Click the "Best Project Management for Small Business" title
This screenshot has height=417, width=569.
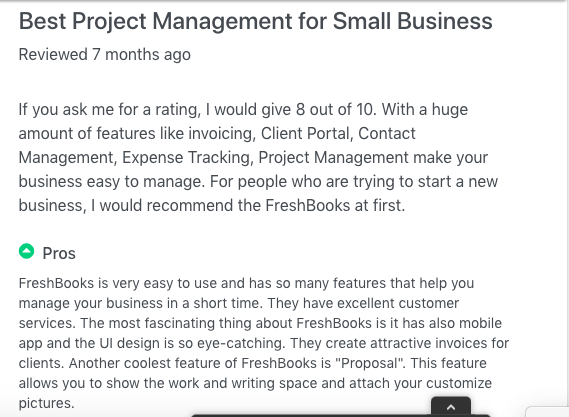255,21
